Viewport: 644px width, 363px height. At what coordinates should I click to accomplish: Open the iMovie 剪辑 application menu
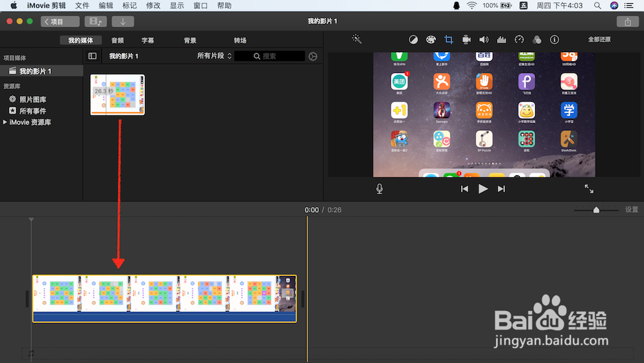coord(46,5)
